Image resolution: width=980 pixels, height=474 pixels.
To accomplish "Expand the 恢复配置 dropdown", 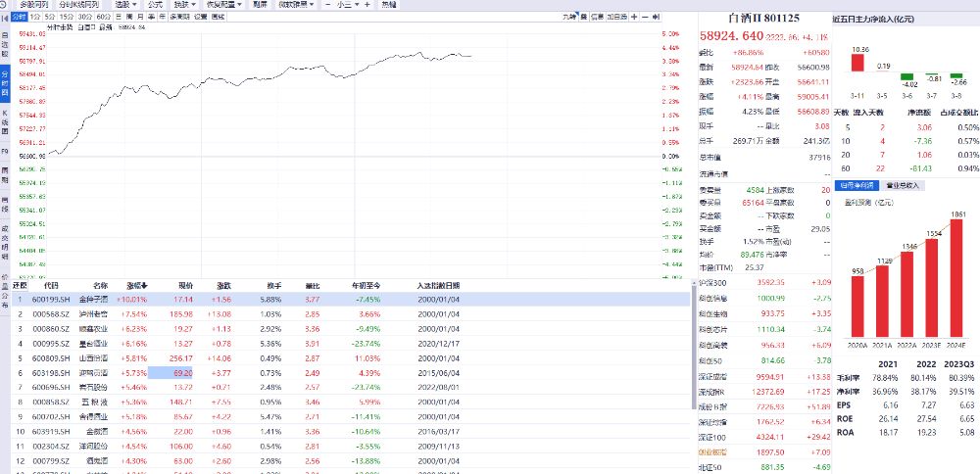I will pos(225,5).
